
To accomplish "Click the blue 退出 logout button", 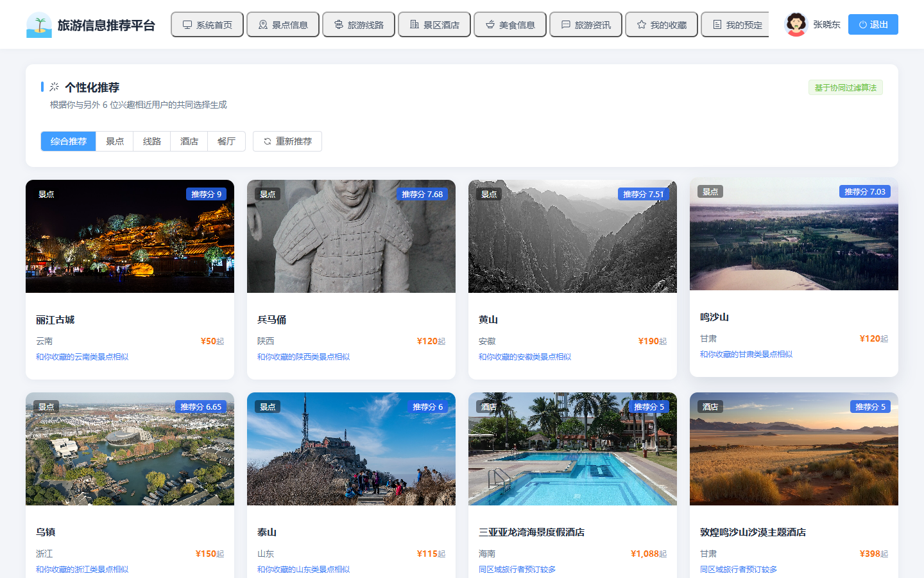I will coord(873,24).
